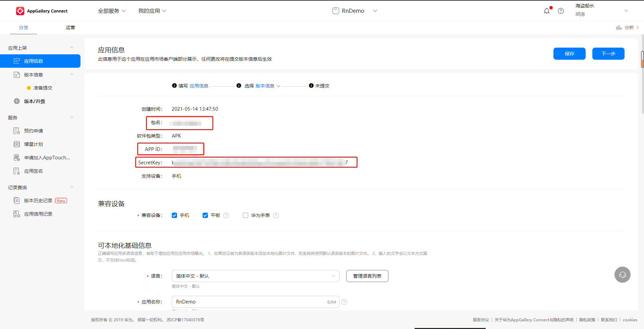This screenshot has height=329, width=644.
Task: Uncheck the 手机 compatible device checkbox
Action: click(174, 215)
